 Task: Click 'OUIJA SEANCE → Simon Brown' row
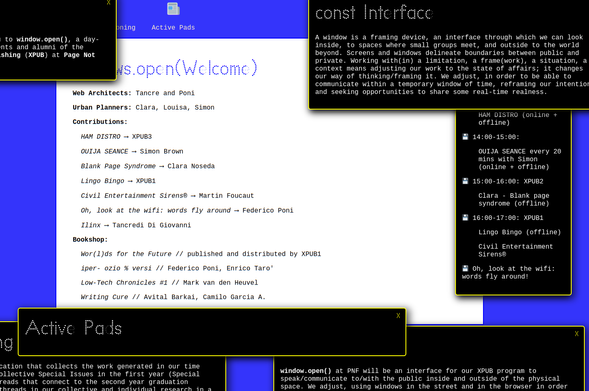[x=132, y=151]
